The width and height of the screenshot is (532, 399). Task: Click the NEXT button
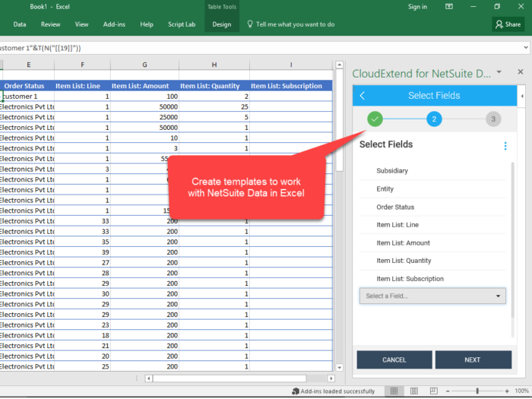(x=473, y=359)
